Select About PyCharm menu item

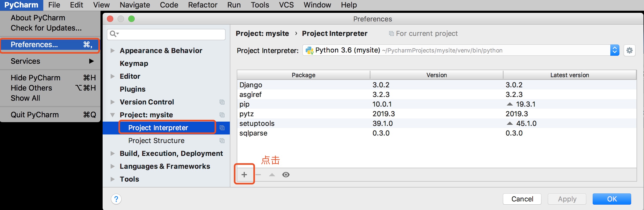click(38, 18)
